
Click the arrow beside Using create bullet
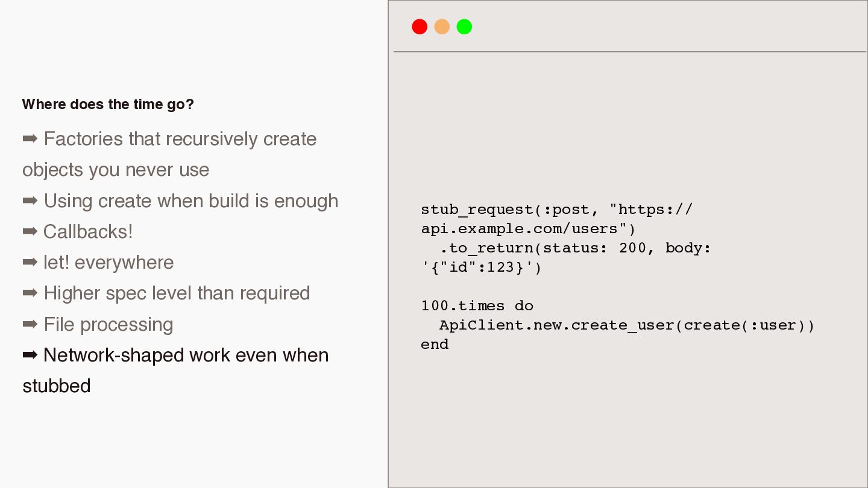(x=30, y=201)
